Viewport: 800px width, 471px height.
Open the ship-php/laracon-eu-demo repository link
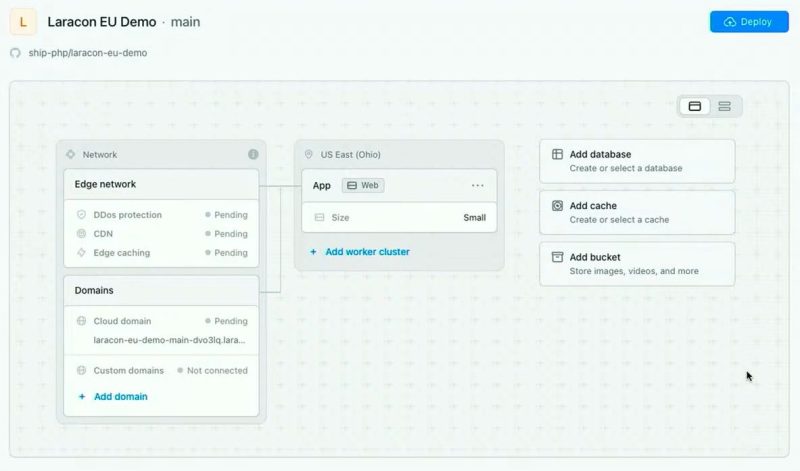coord(90,52)
